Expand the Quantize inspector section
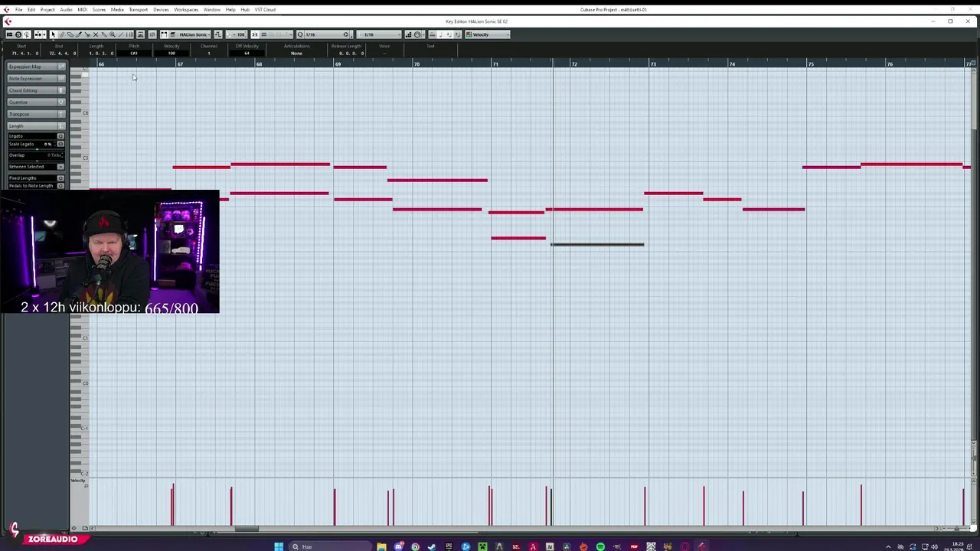The image size is (980, 551). click(x=36, y=102)
